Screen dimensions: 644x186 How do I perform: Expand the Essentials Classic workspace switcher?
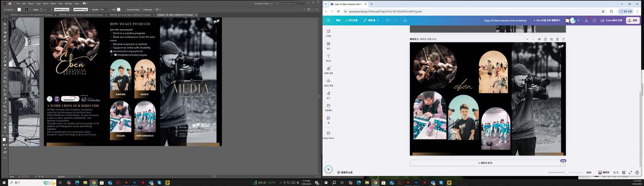(263, 3)
